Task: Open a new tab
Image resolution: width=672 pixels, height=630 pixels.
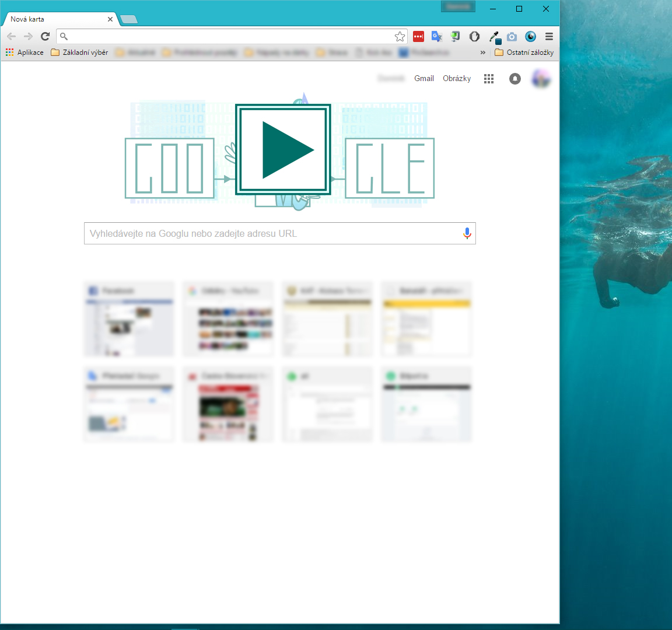Action: click(128, 20)
